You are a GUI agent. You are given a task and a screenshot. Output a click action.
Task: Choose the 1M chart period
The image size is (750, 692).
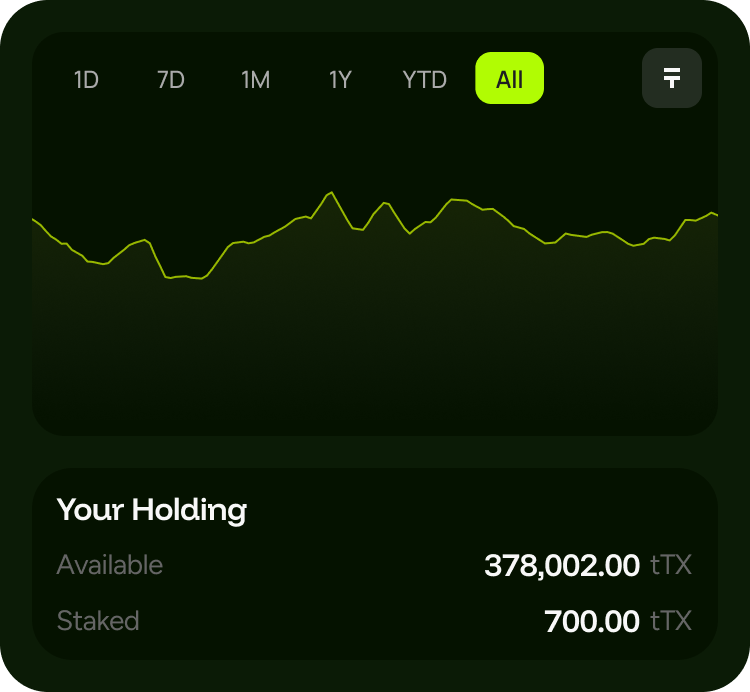click(x=256, y=80)
